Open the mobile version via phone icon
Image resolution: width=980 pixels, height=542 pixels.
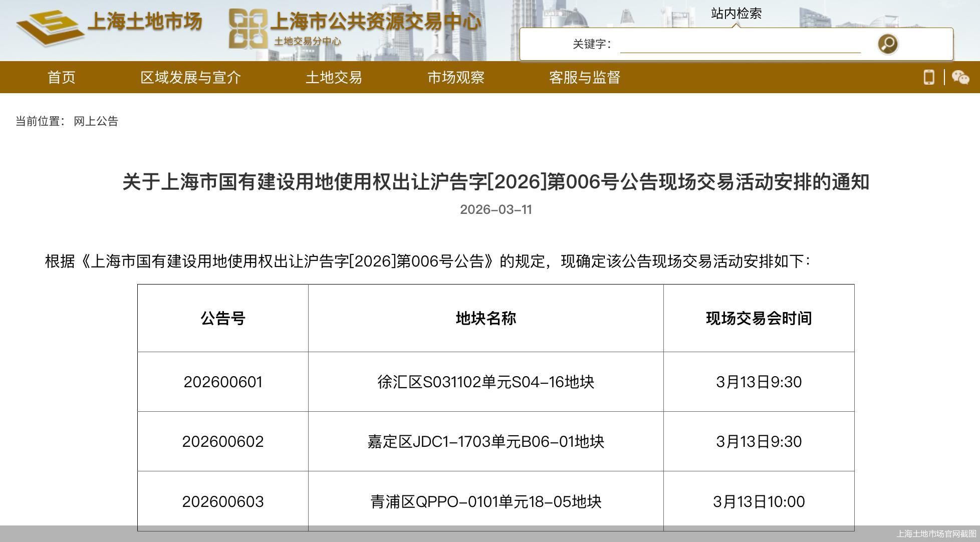click(x=929, y=78)
